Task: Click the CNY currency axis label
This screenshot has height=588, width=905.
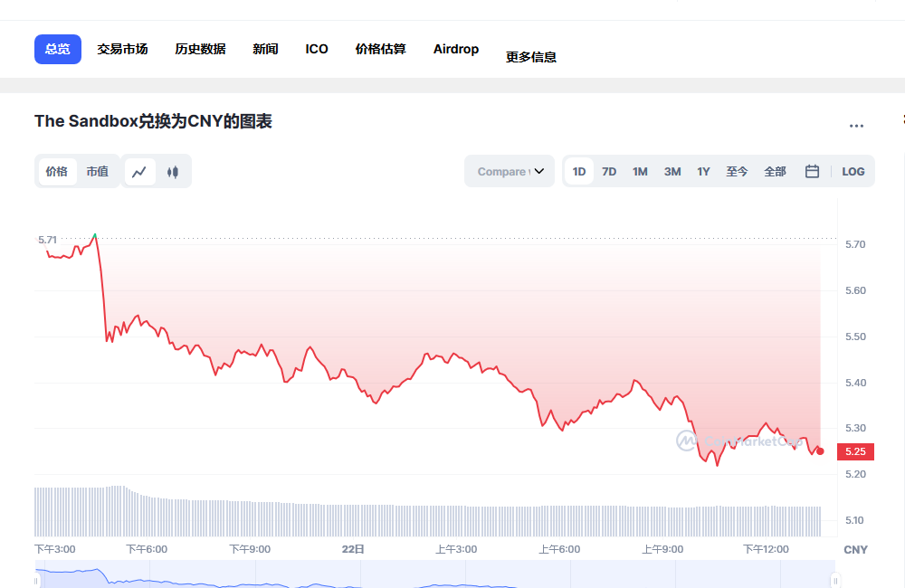Action: tap(855, 550)
